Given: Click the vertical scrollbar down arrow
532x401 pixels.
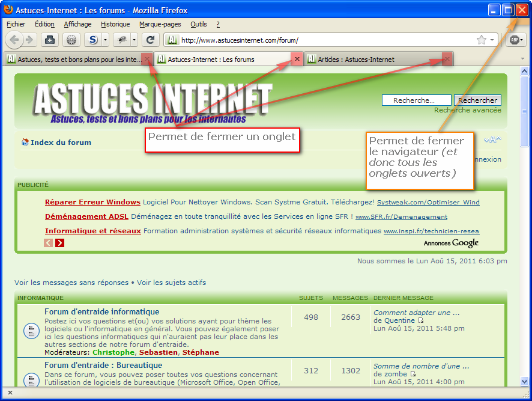Looking at the screenshot, I should (524, 381).
